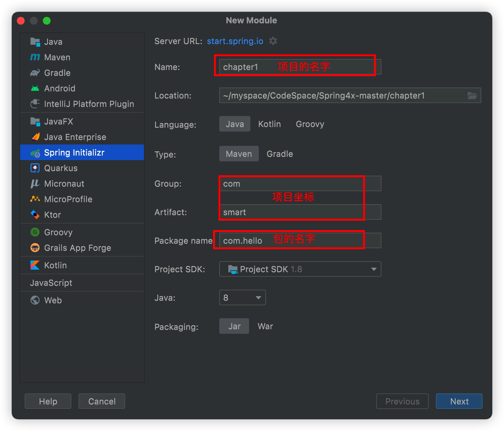This screenshot has height=431, width=504.
Task: Open the start.spring.io server link
Action: [x=235, y=41]
